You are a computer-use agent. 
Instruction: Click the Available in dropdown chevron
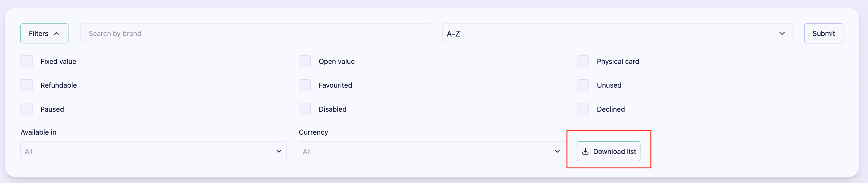pos(279,151)
